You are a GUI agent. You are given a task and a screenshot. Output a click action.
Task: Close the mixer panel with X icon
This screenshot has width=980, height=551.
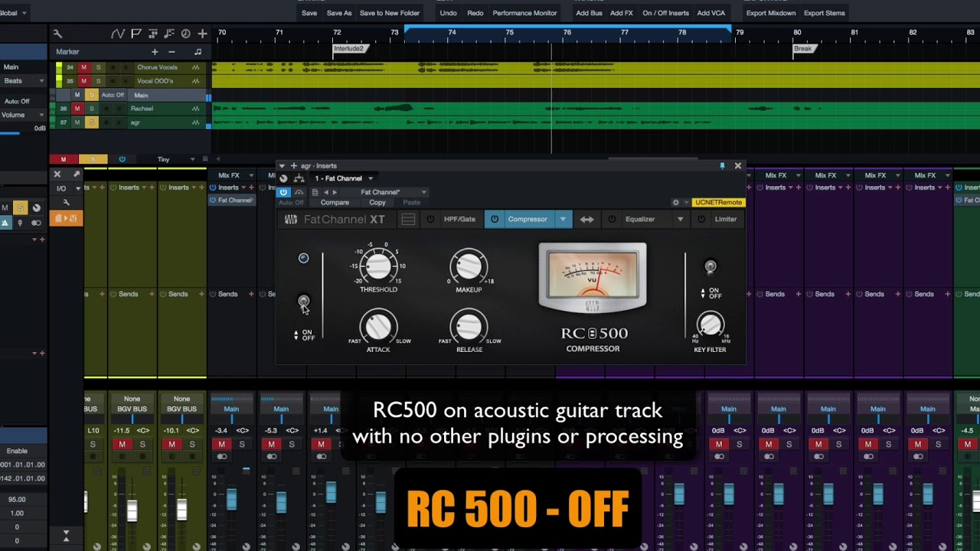coord(57,174)
